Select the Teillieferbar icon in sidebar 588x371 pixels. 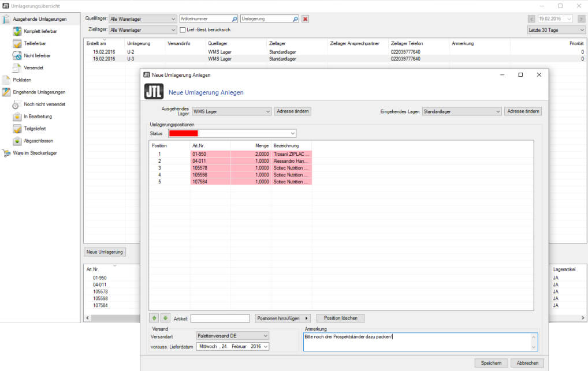point(17,43)
